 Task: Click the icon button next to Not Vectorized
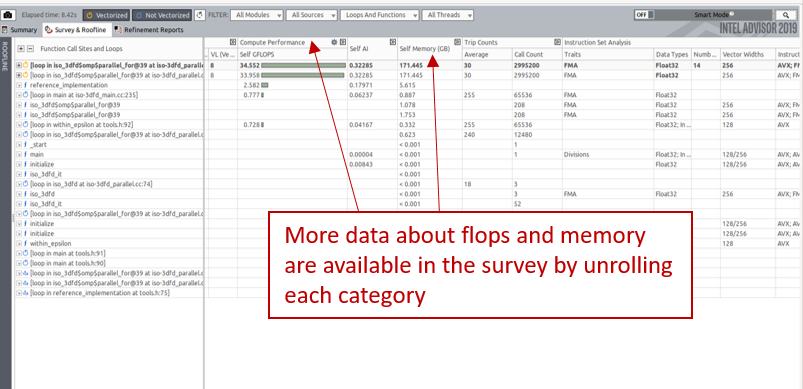click(199, 15)
